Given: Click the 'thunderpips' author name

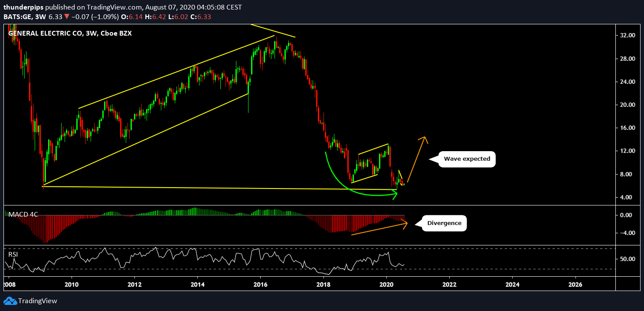Looking at the screenshot, I should [x=23, y=7].
